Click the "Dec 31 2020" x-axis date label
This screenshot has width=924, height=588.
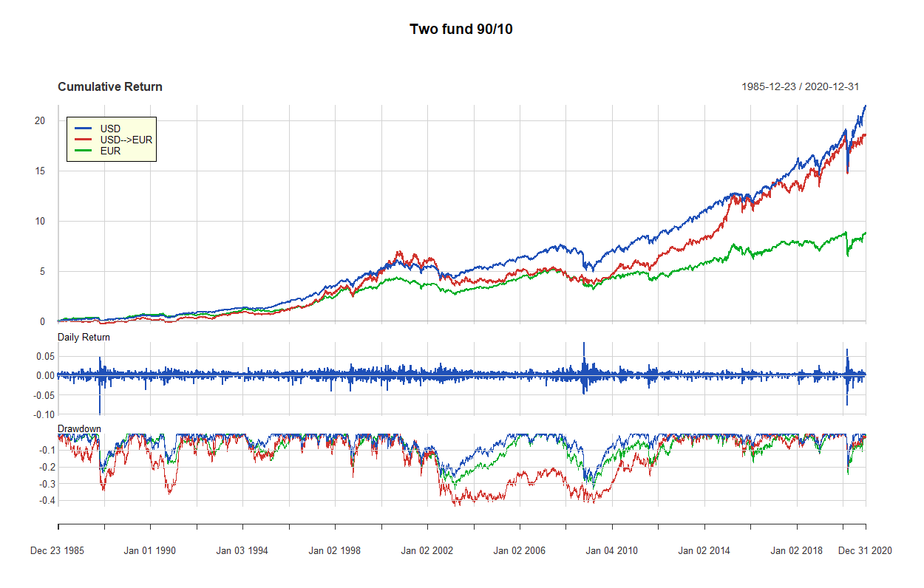point(865,550)
